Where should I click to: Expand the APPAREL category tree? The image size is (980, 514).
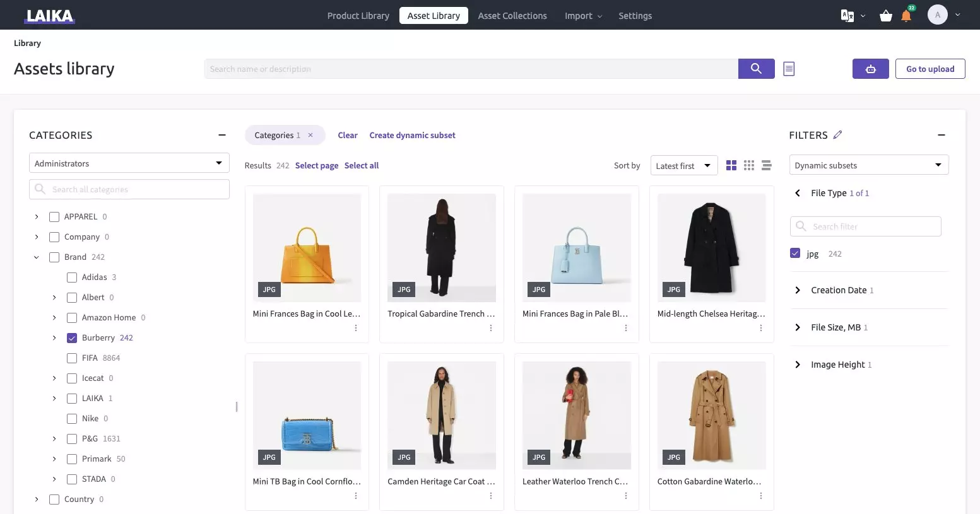37,217
